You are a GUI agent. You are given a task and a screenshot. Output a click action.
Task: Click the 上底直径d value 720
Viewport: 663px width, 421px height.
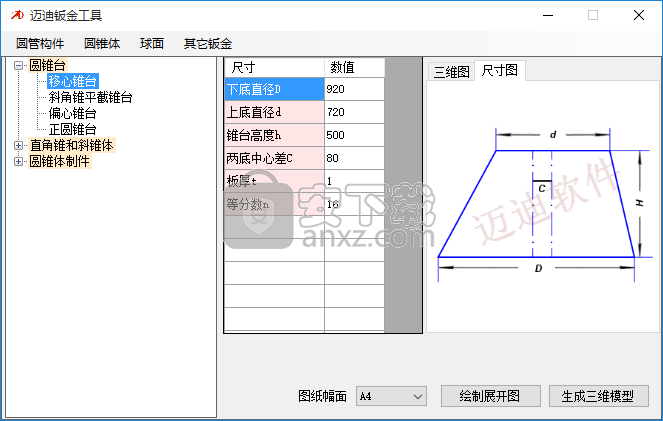[x=354, y=112]
